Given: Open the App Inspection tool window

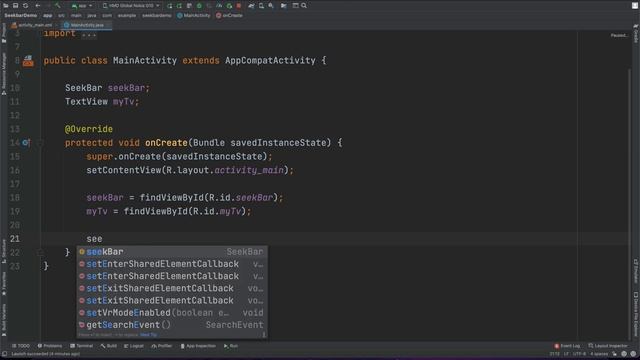Looking at the screenshot, I should [198, 346].
